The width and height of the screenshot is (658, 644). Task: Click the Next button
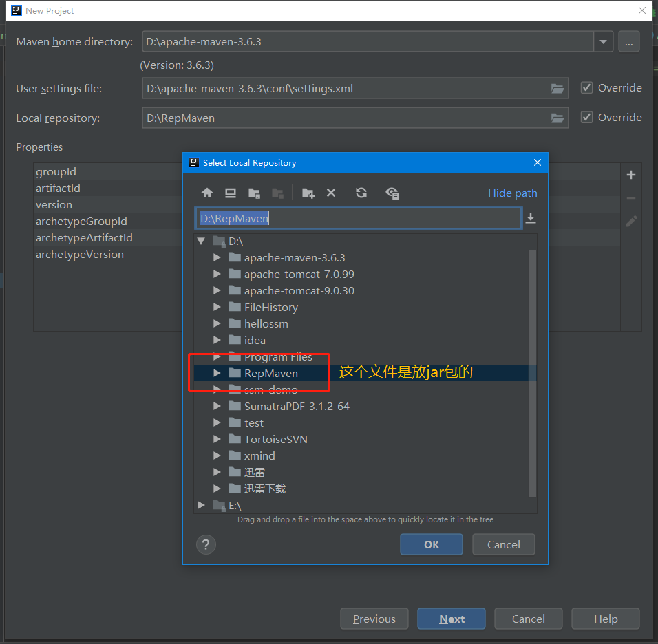[x=452, y=619]
